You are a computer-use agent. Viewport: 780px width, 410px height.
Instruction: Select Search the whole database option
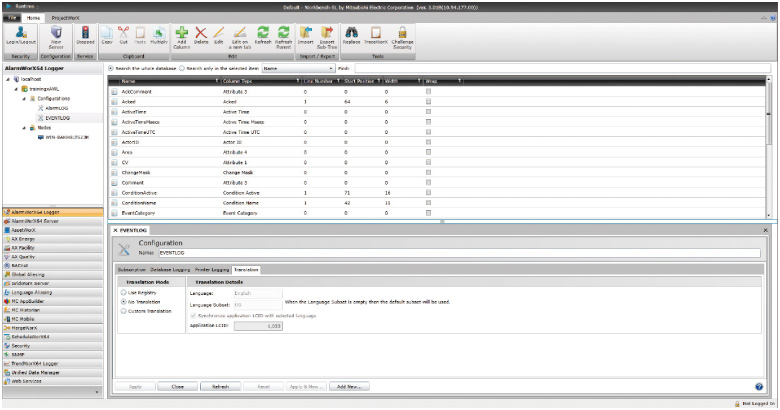tap(111, 68)
